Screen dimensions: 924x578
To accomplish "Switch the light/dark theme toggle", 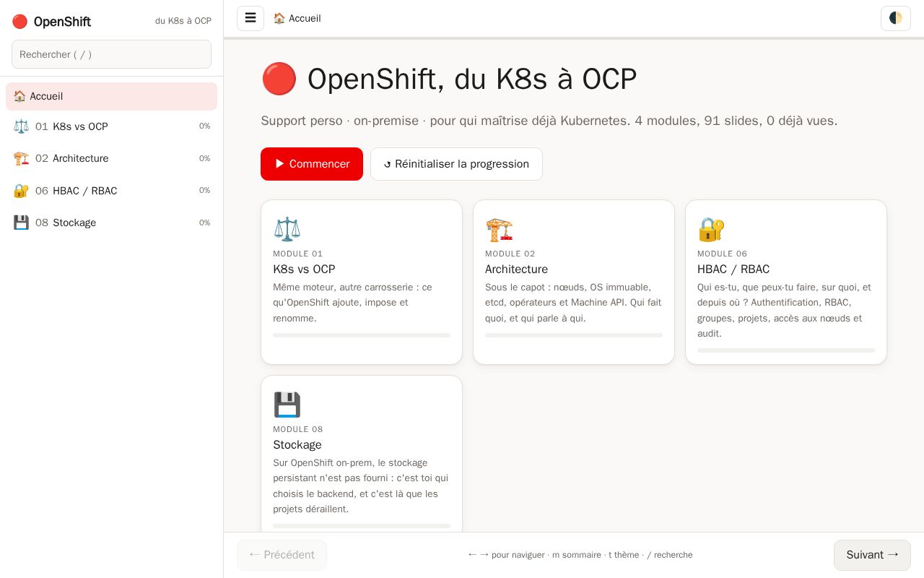I will coord(896,18).
